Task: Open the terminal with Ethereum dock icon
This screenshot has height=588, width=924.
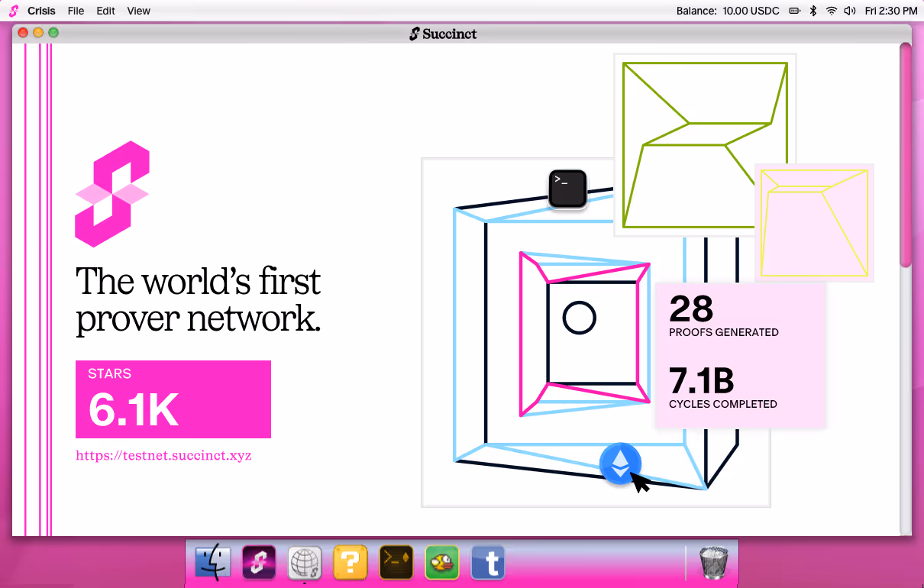Action: click(396, 564)
